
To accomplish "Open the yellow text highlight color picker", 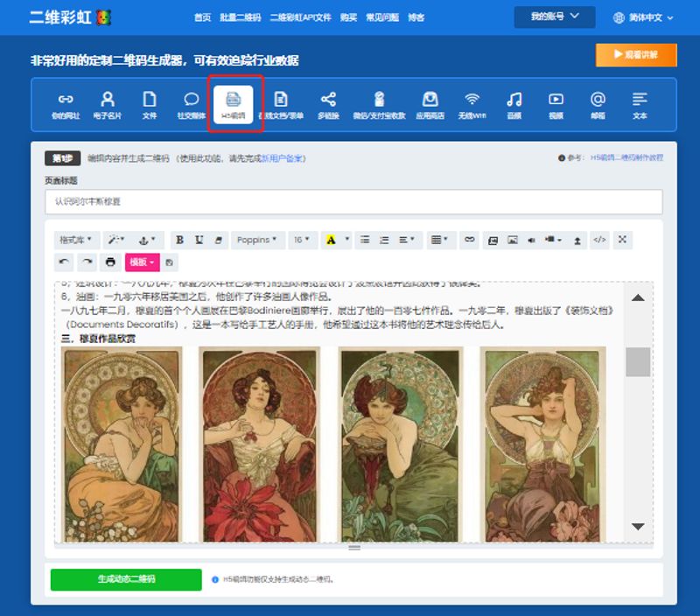I will point(331,240).
